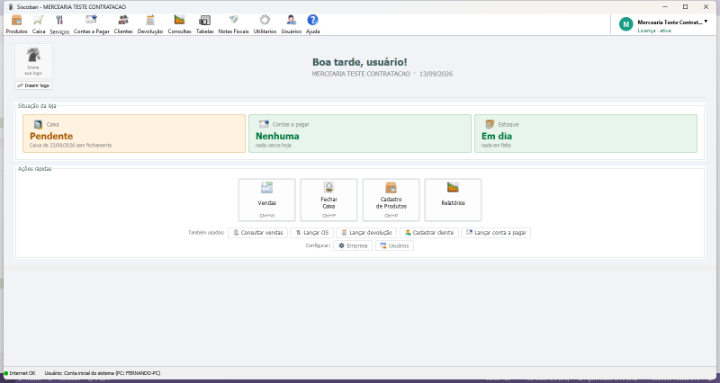Click the Lançar OS shortcut button
720x383 pixels.
312,233
